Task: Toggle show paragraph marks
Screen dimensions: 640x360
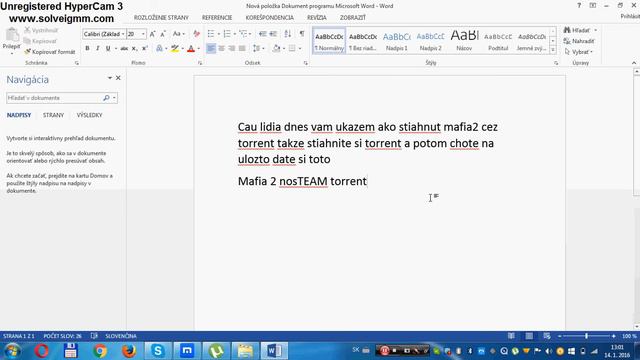Action: (302, 33)
